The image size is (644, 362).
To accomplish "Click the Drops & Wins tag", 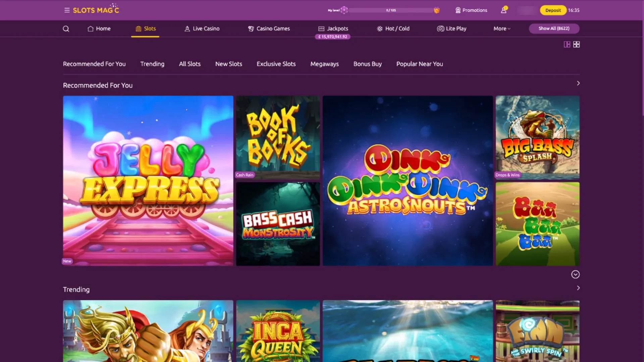I will point(507,175).
